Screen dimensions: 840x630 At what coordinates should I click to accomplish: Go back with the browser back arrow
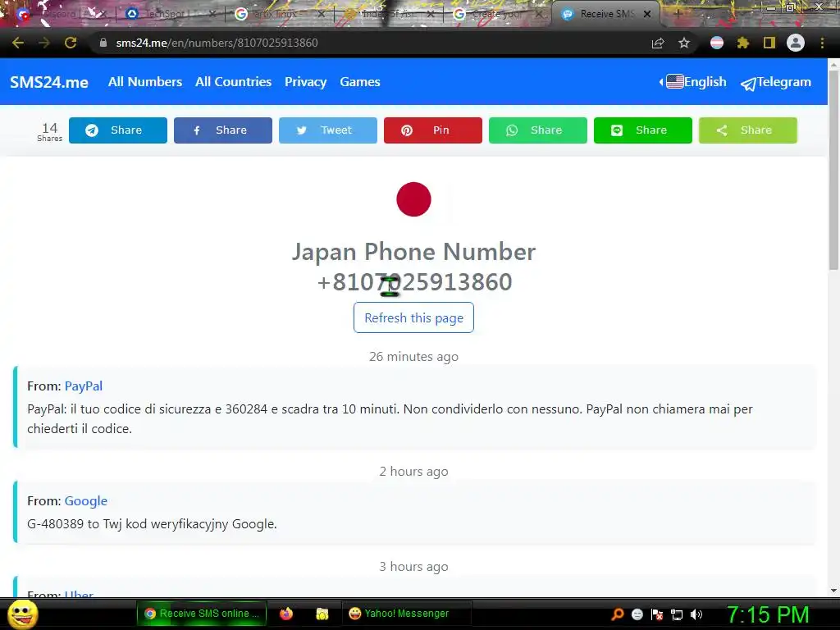click(18, 43)
